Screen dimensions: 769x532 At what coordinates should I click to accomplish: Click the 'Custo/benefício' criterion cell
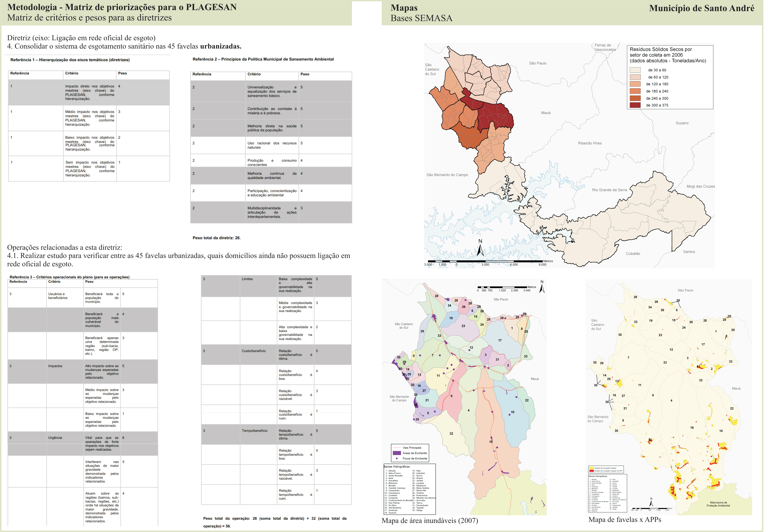pyautogui.click(x=258, y=355)
